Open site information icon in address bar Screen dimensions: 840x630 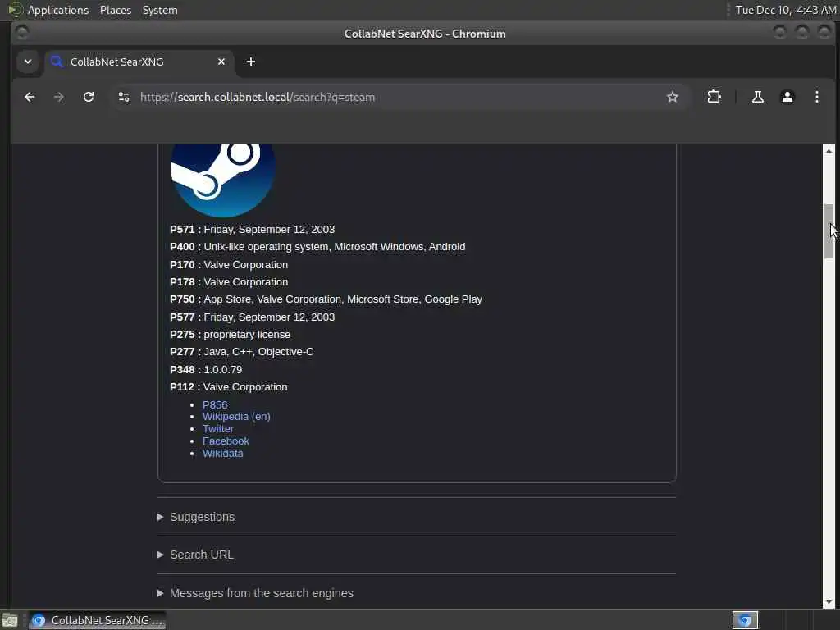(124, 97)
